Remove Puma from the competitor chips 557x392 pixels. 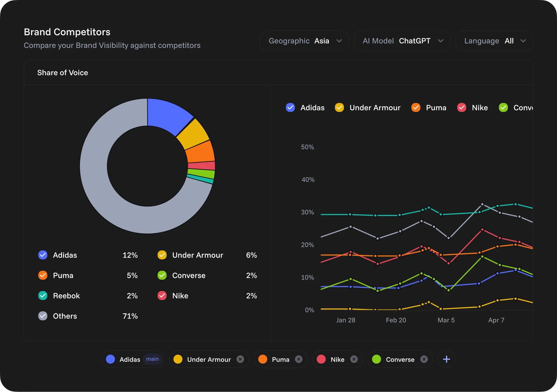299,359
